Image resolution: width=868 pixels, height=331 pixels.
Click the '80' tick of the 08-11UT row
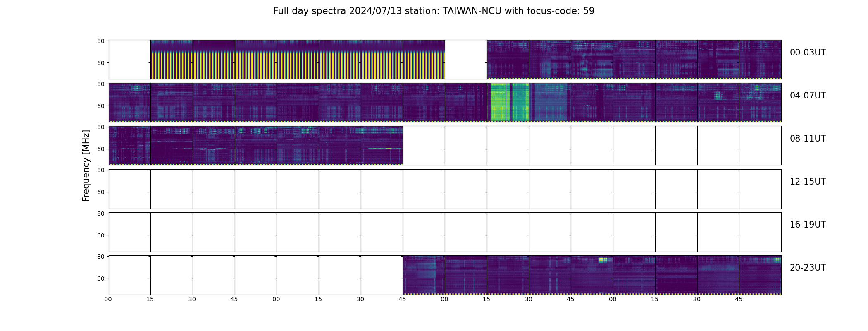[x=100, y=127]
